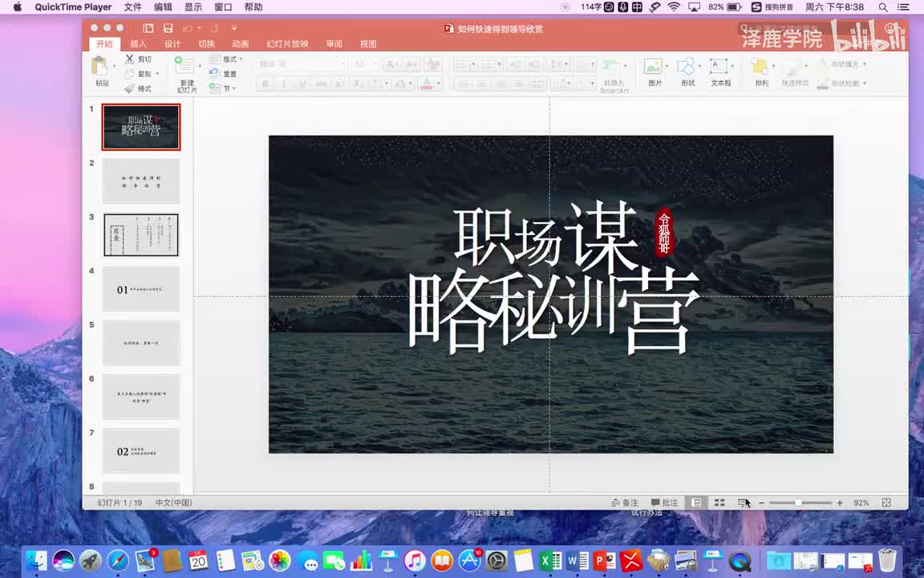Toggle Strikethrough formatting button
Image resolution: width=924 pixels, height=578 pixels.
coord(321,83)
